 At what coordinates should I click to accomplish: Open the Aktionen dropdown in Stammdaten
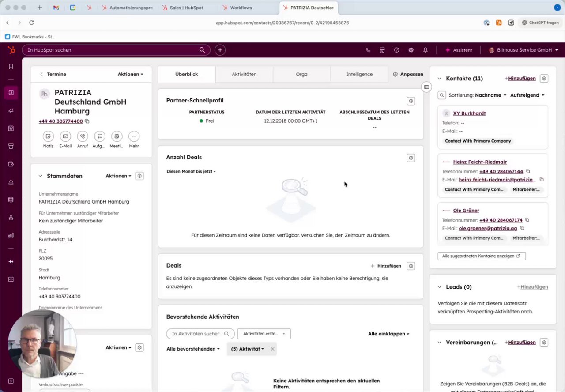(118, 176)
